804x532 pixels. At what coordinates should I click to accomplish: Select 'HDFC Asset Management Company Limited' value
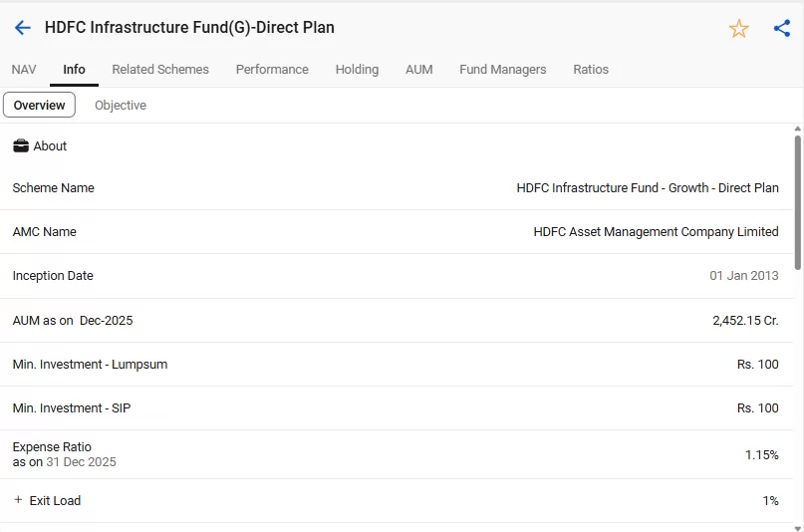[656, 232]
